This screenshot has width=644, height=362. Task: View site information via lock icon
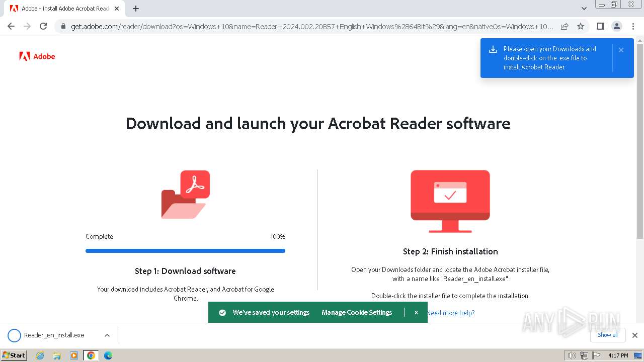63,26
